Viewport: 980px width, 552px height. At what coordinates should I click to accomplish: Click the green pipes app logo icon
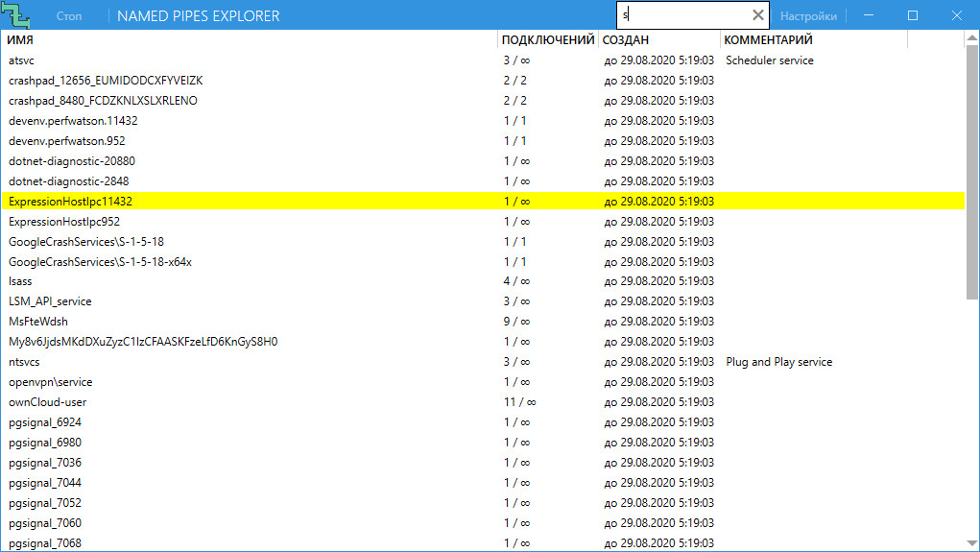[x=15, y=15]
